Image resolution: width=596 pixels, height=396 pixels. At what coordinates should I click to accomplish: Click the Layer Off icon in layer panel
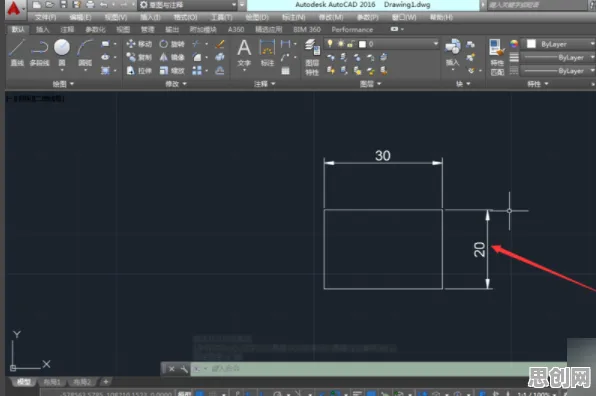[x=331, y=57]
